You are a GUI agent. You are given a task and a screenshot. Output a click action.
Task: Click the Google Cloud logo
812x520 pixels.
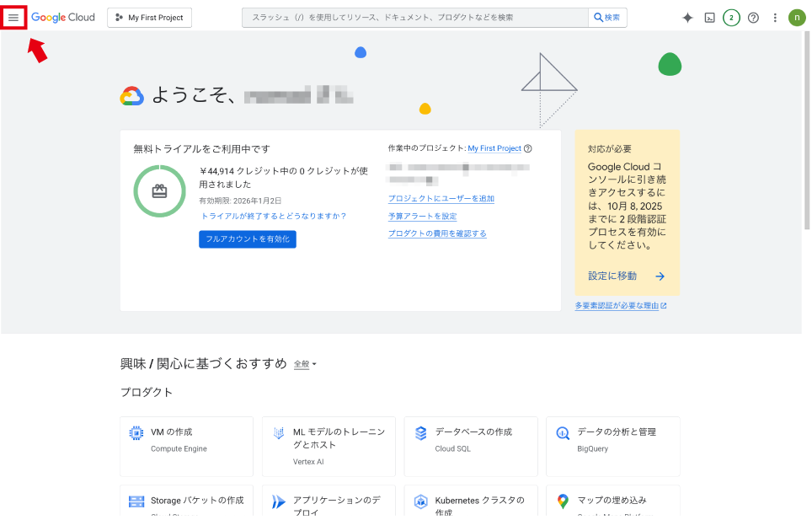[x=63, y=18]
